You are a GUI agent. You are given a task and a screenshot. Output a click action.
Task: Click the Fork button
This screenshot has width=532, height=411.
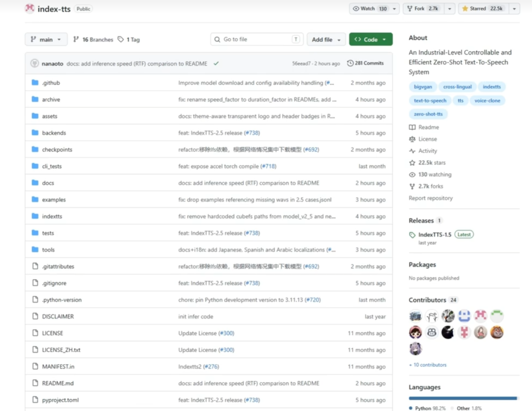click(x=423, y=9)
